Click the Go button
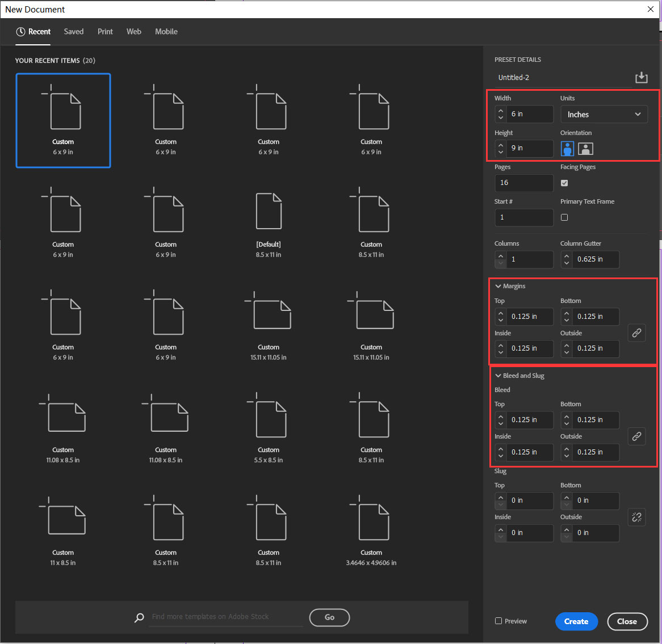The image size is (662, 644). (x=329, y=617)
